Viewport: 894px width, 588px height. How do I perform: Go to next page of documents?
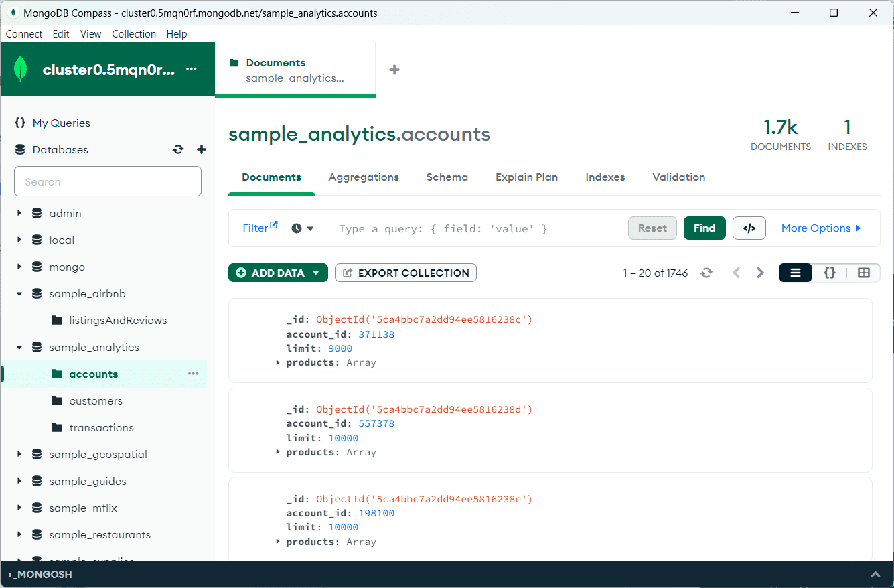[x=760, y=273]
